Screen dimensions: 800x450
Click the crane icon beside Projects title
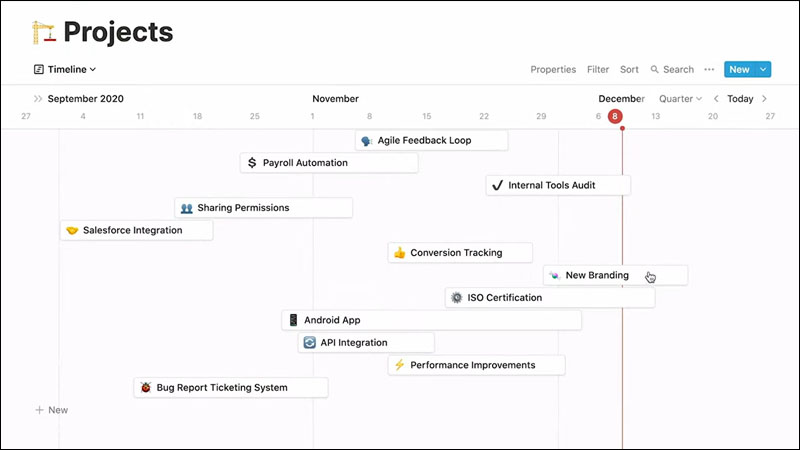point(43,31)
